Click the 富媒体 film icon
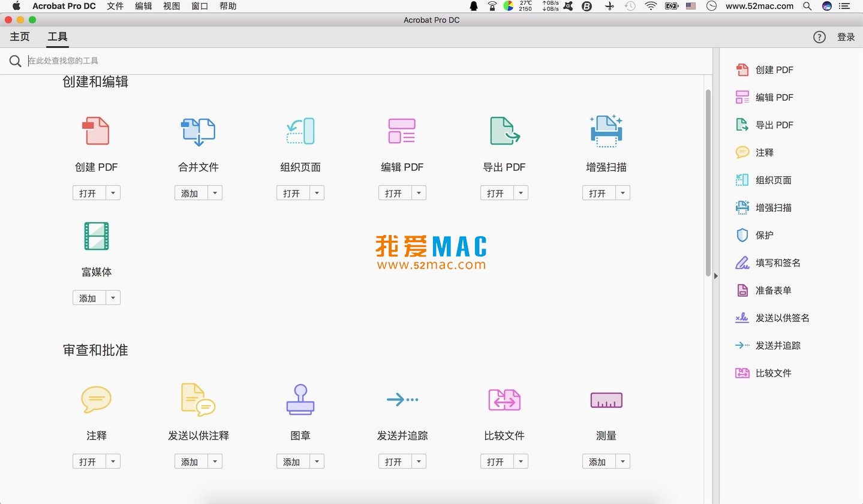This screenshot has width=863, height=504. tap(97, 236)
